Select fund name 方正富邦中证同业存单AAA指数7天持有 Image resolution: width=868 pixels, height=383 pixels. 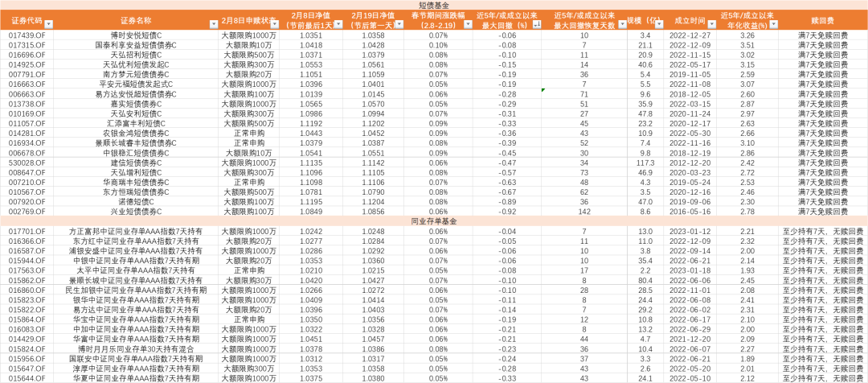tap(136, 231)
